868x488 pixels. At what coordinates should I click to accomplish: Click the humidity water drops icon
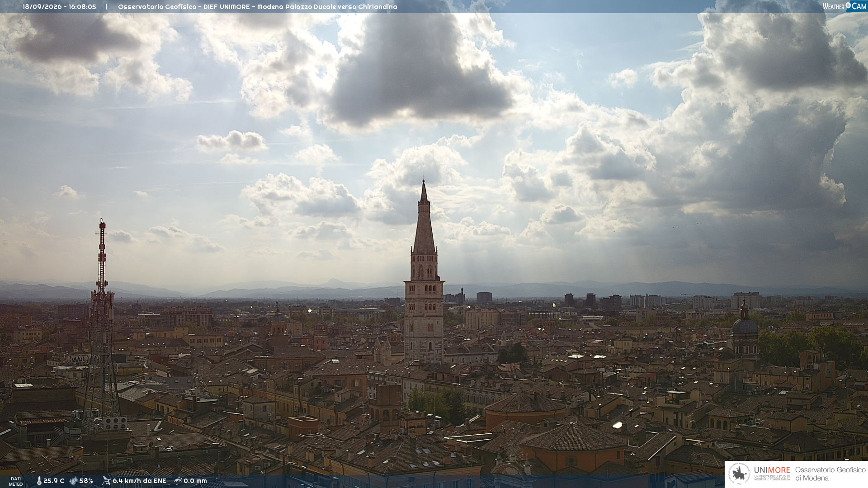pyautogui.click(x=73, y=481)
